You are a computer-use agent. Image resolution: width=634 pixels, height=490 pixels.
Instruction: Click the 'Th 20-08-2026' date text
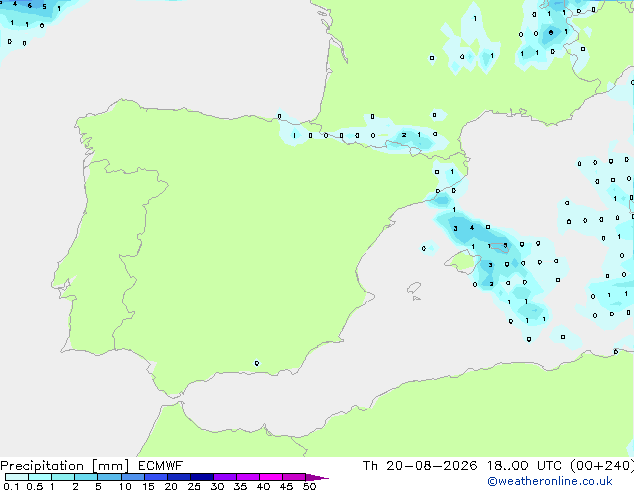(x=420, y=466)
